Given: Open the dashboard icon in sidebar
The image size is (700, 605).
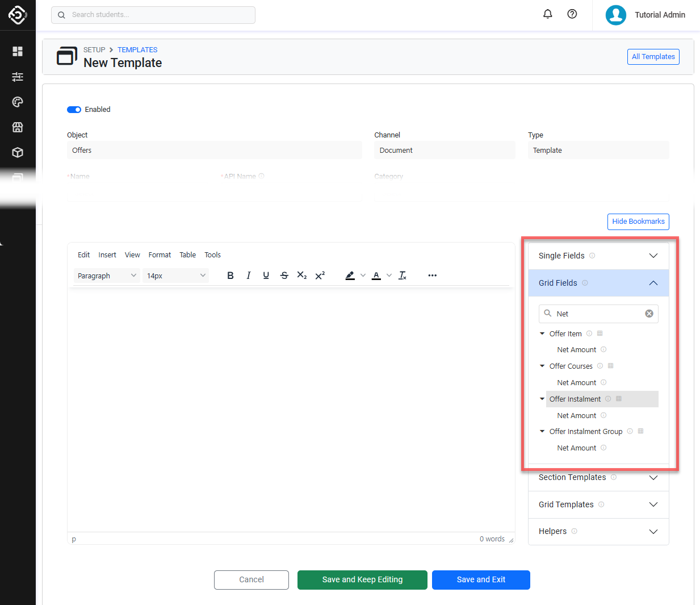Looking at the screenshot, I should (18, 51).
